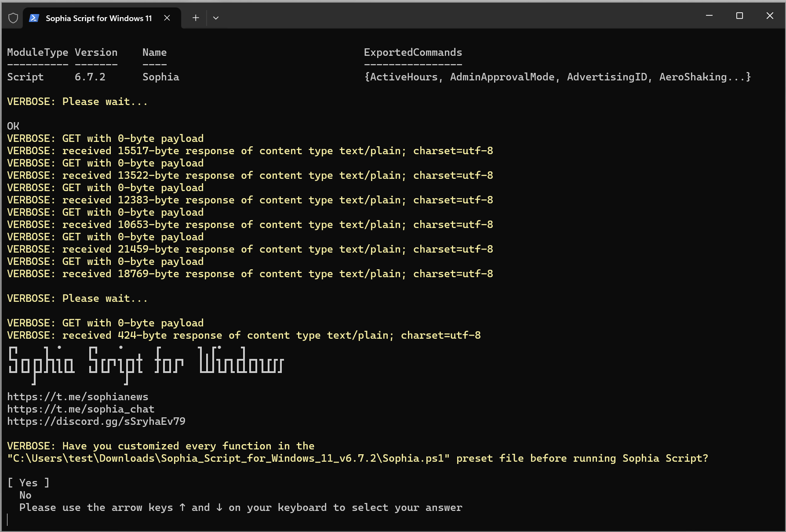Click the ExportedCommands column header
The height and width of the screenshot is (532, 786).
[x=413, y=52]
